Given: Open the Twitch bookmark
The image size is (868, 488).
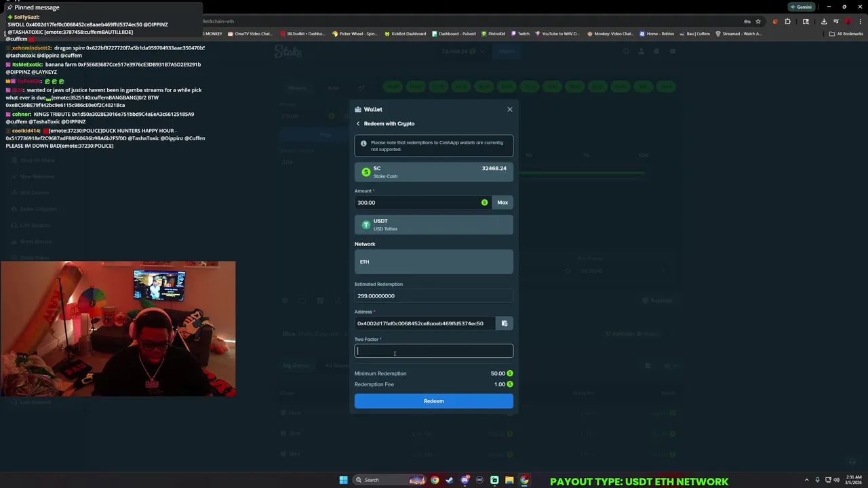Looking at the screenshot, I should pyautogui.click(x=520, y=33).
